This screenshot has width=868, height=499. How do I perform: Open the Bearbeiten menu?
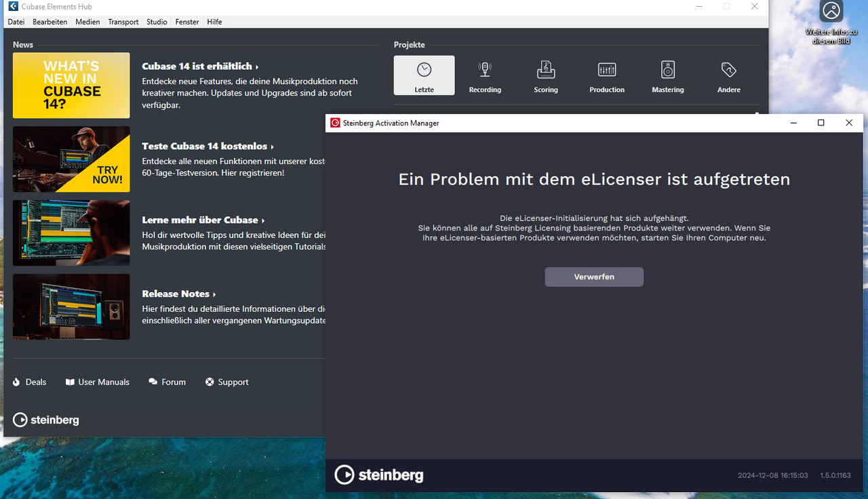coord(50,22)
